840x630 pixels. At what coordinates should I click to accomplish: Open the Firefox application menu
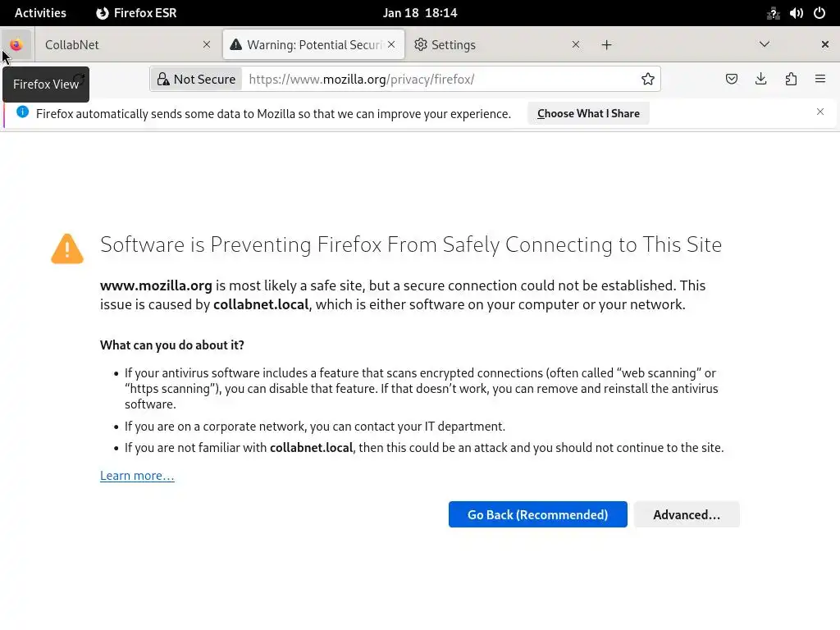[820, 79]
